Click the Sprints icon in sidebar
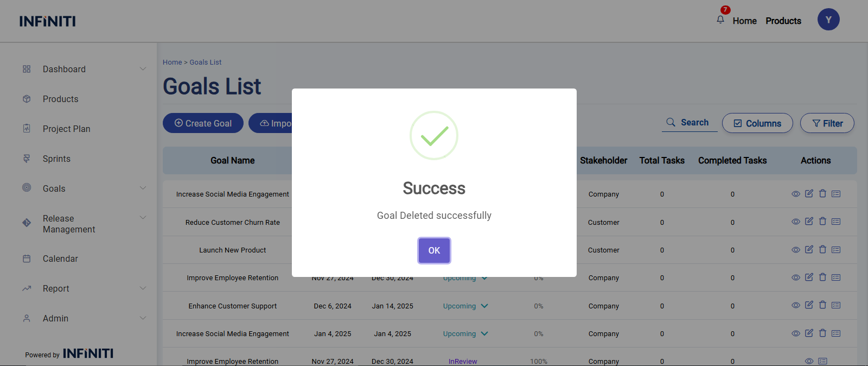Screen dimensions: 868x366 (27, 159)
